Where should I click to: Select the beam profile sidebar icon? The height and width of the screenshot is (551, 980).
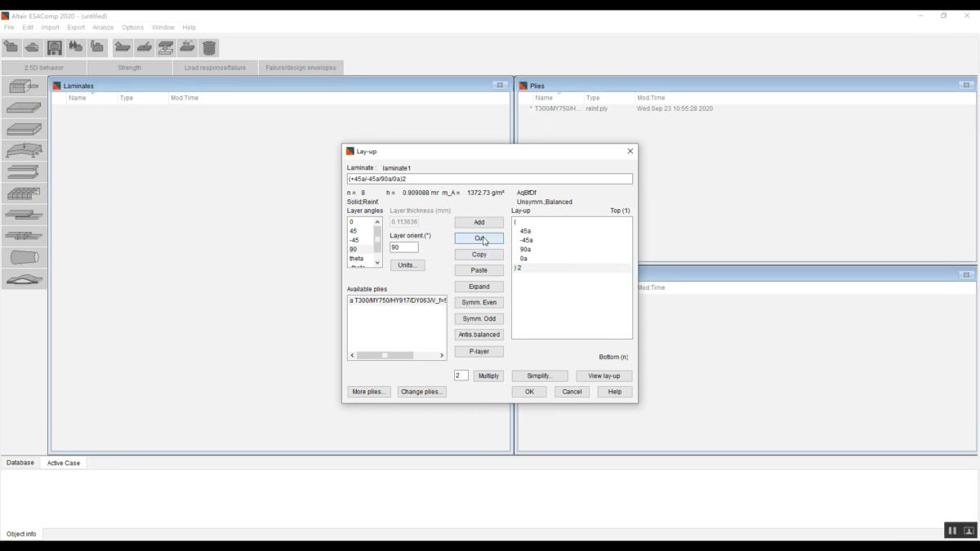[x=24, y=171]
